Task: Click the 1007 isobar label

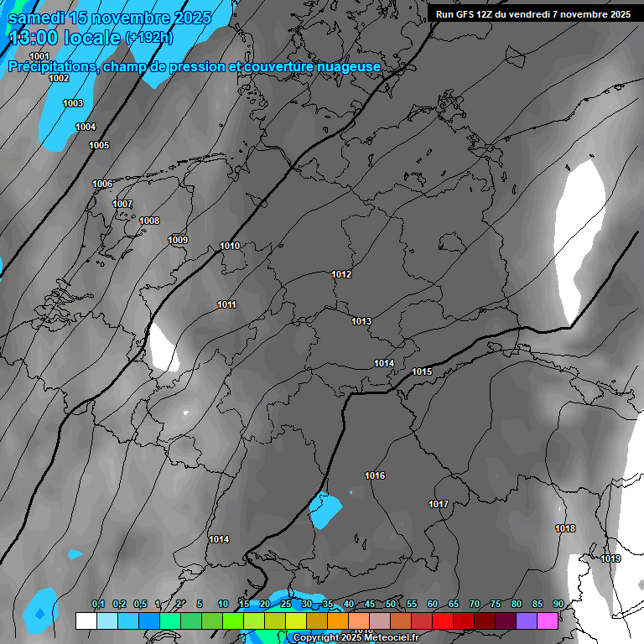Action: (x=122, y=204)
